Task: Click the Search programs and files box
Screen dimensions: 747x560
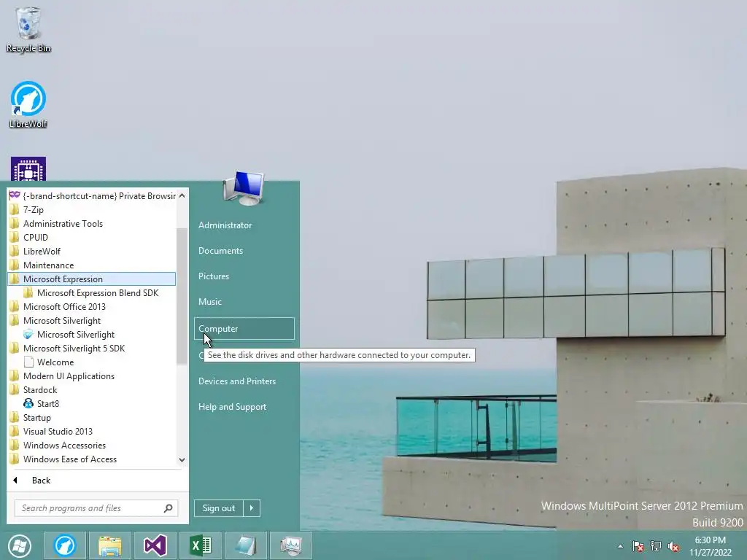Action: click(x=90, y=508)
